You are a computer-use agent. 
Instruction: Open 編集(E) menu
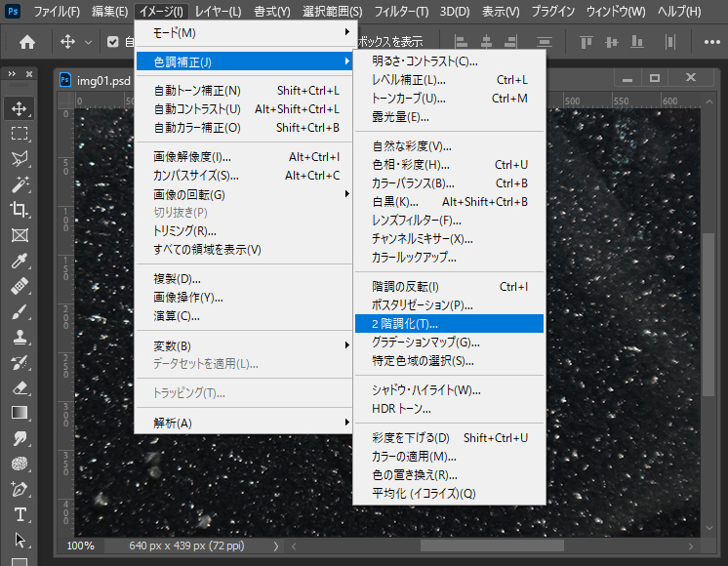point(109,11)
